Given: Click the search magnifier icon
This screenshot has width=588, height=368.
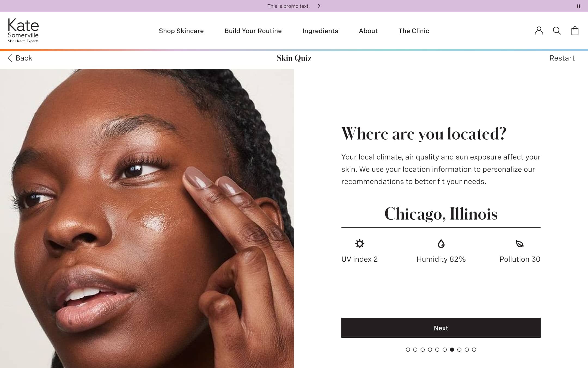Looking at the screenshot, I should [x=557, y=31].
